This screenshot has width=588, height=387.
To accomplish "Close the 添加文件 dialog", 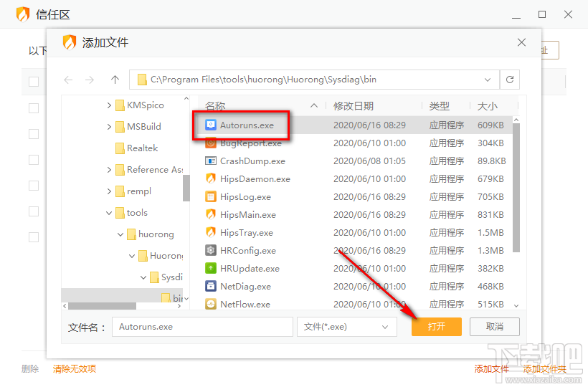I will [x=521, y=42].
